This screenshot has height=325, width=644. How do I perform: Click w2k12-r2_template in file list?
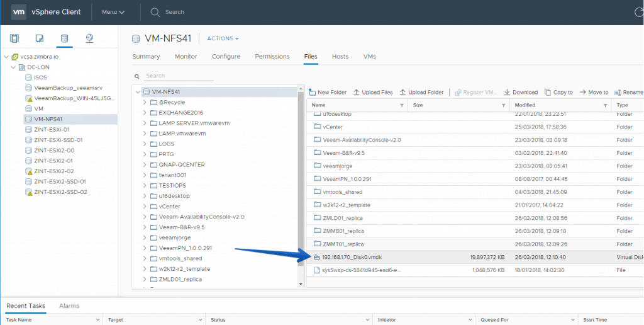click(x=347, y=205)
